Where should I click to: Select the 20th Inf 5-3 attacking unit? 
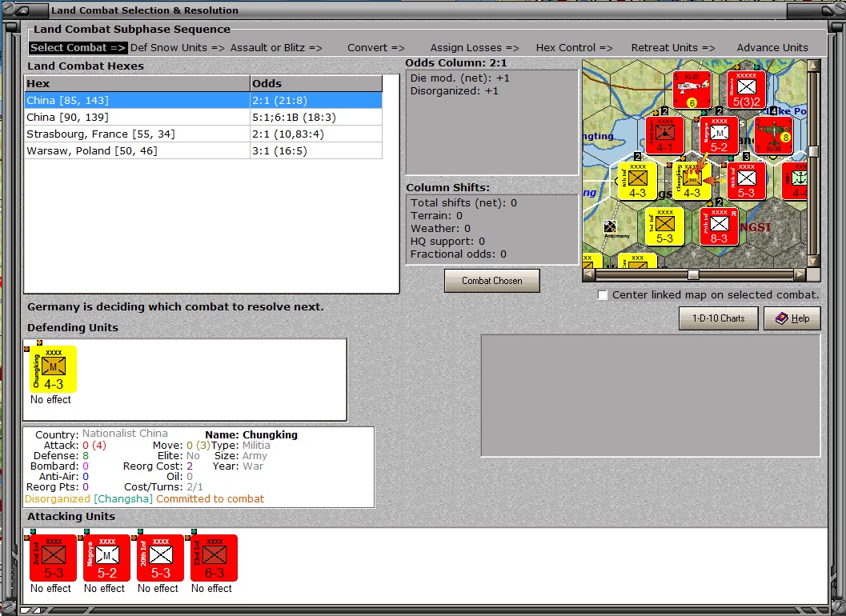161,558
